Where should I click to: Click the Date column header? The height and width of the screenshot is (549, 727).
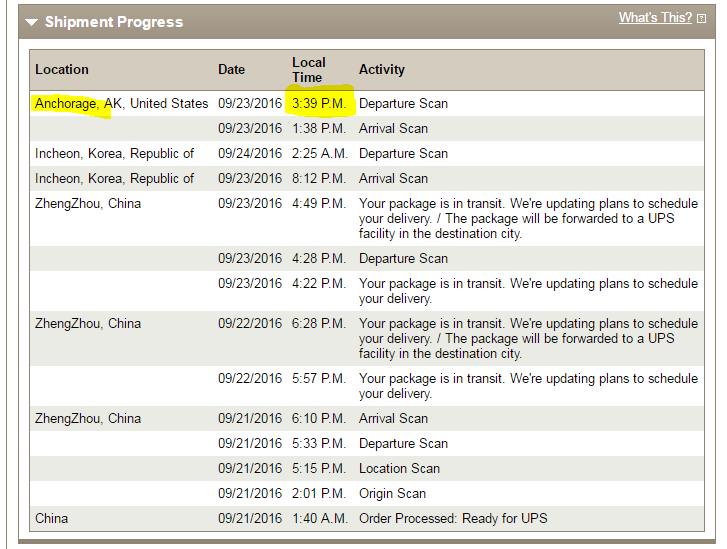tap(231, 70)
